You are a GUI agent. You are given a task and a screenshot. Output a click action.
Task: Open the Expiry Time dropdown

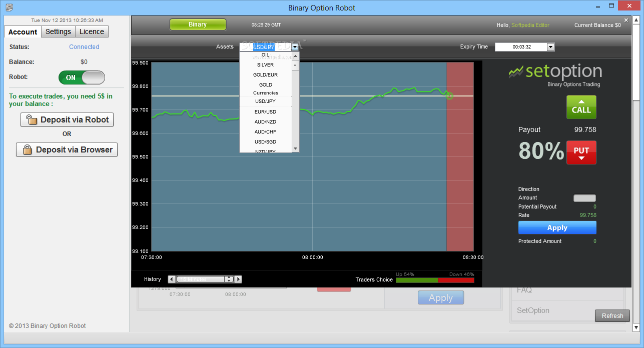[x=550, y=47]
